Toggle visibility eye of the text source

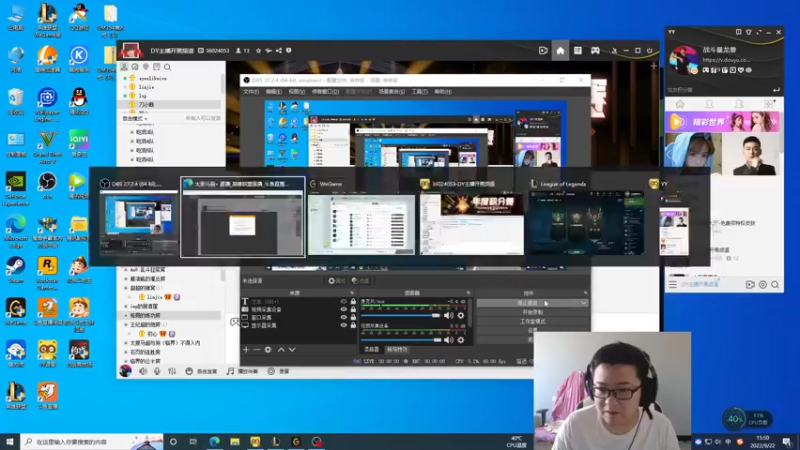(343, 302)
